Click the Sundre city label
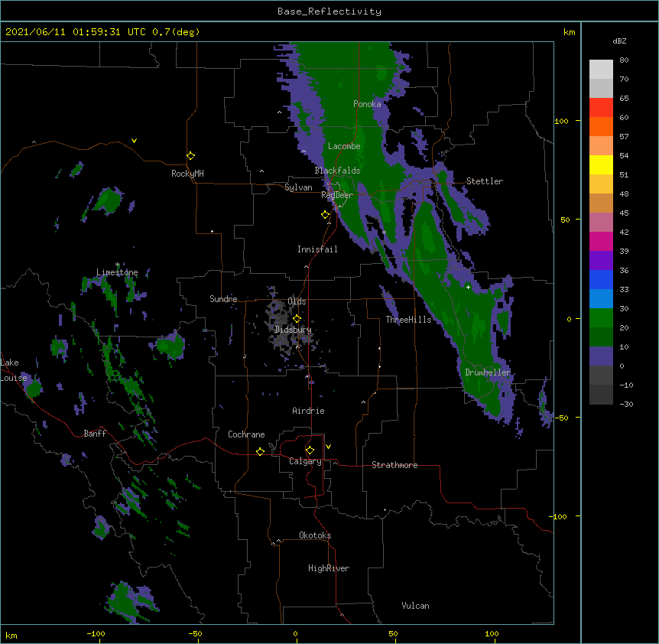The image size is (659, 644). coord(223,299)
